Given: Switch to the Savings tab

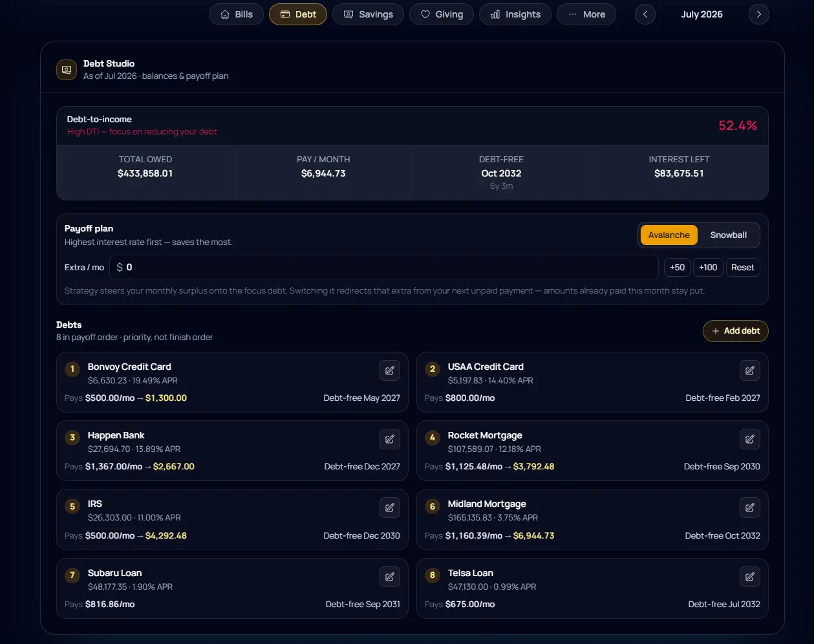Looking at the screenshot, I should pyautogui.click(x=368, y=14).
